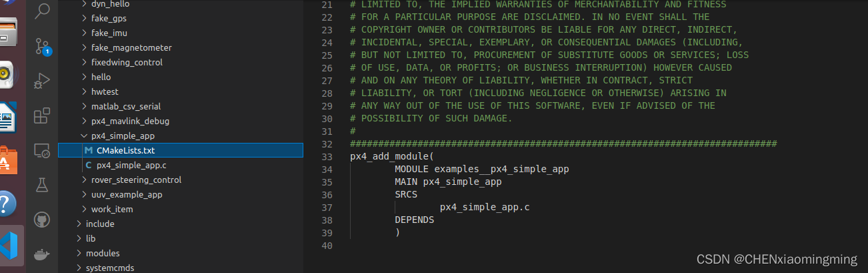Viewport: 868px width, 273px height.
Task: Click the row of hash characters line 32
Action: click(563, 144)
